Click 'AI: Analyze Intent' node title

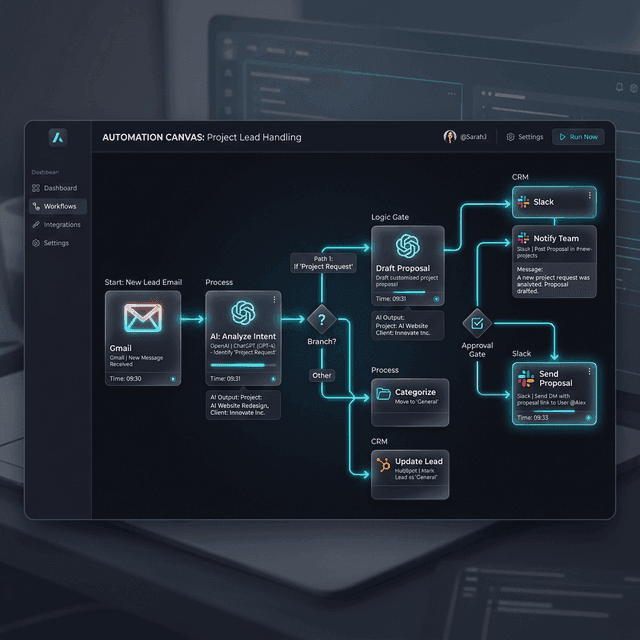click(243, 336)
